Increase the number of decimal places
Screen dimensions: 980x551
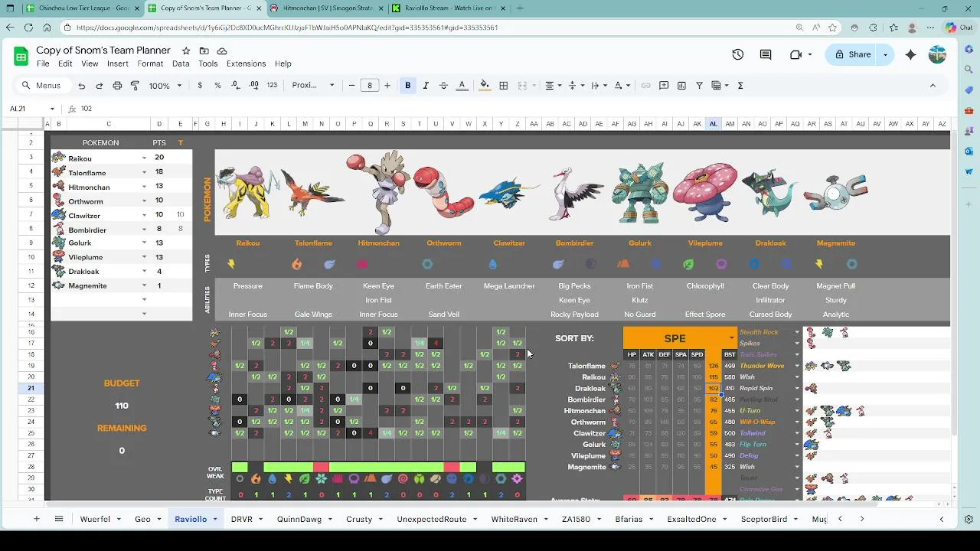(253, 86)
